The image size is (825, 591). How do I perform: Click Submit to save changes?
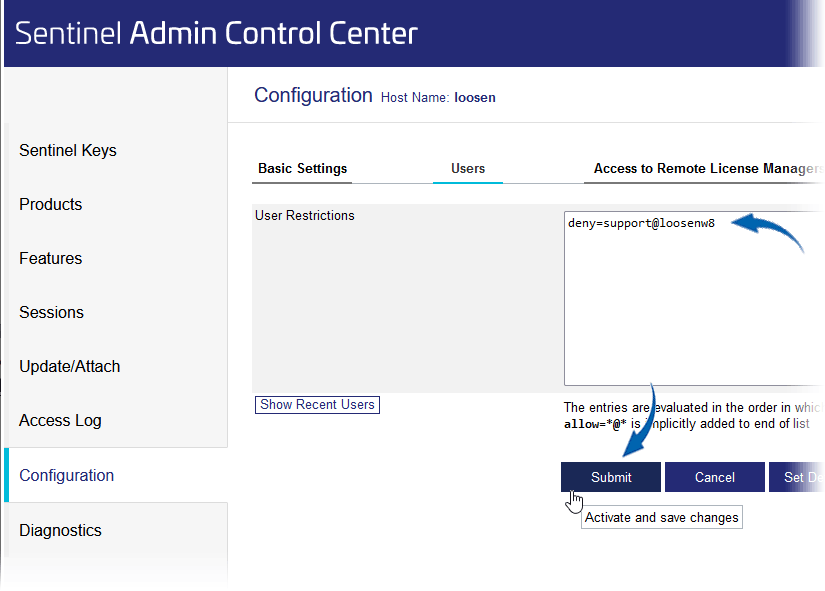point(611,477)
